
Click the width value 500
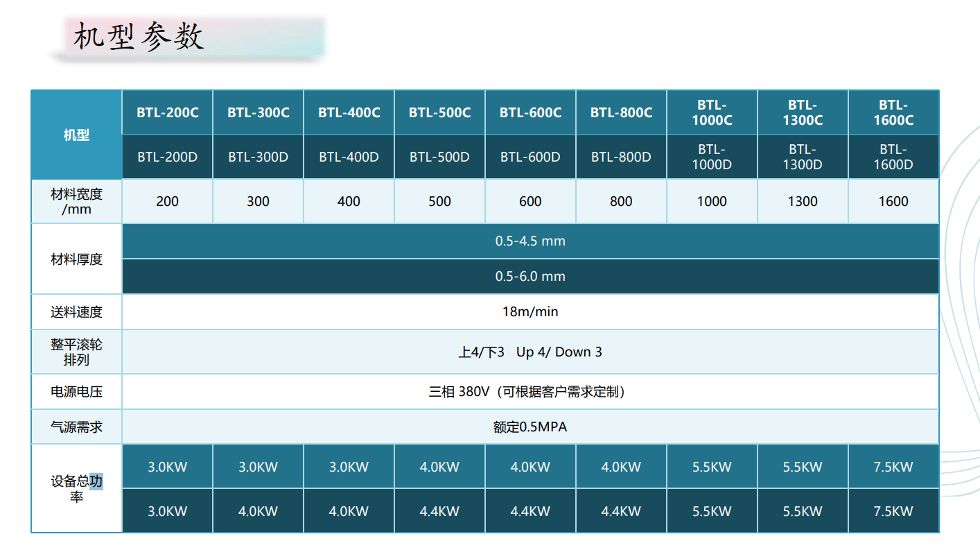439,201
